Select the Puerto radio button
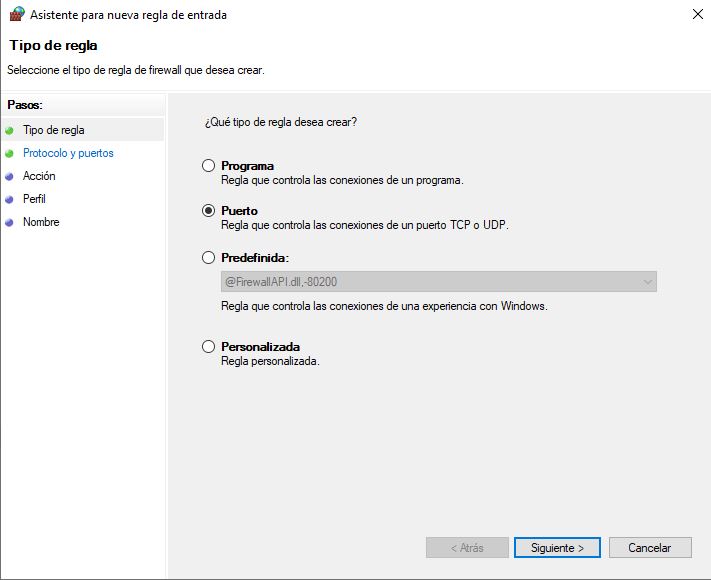 click(x=208, y=211)
